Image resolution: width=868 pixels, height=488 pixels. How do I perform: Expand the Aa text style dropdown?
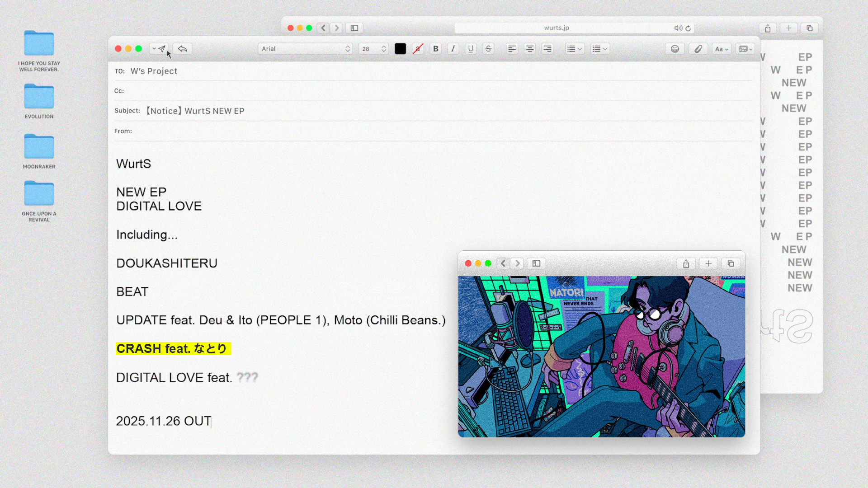click(x=721, y=49)
